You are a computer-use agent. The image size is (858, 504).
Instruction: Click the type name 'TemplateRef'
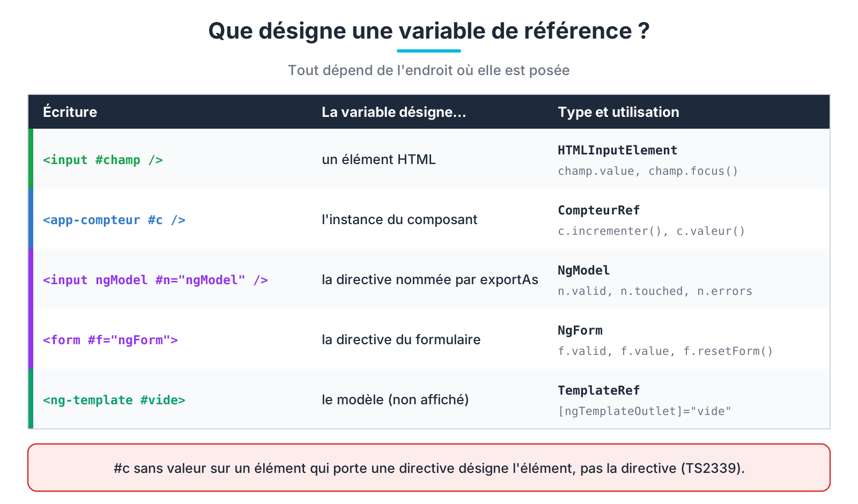click(x=599, y=390)
